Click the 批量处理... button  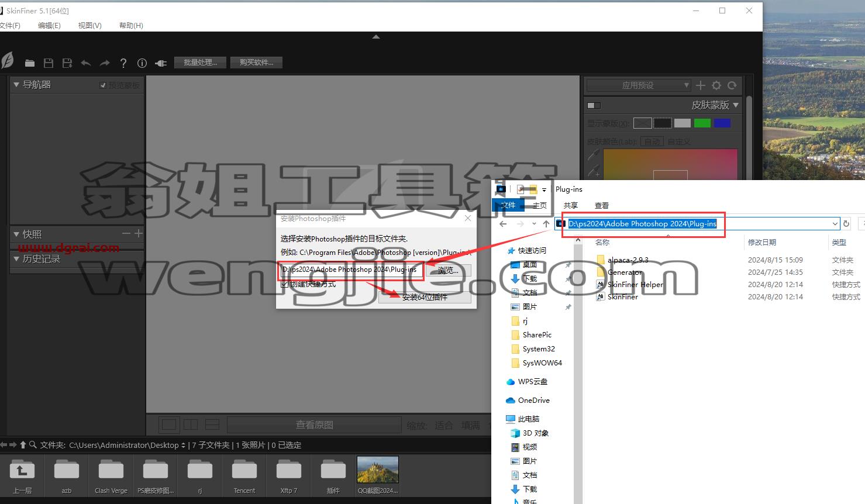200,63
